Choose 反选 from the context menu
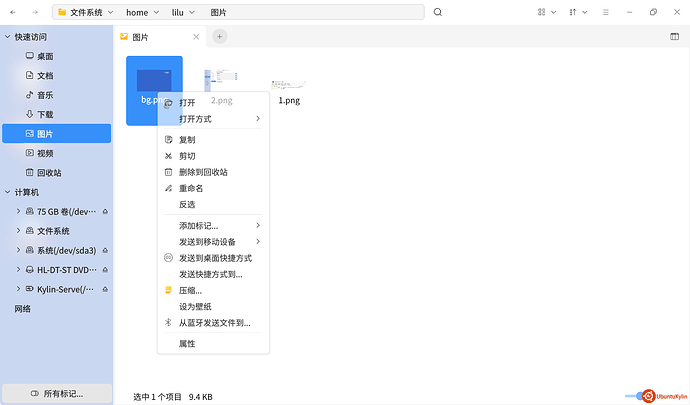690x405 pixels. point(213,205)
